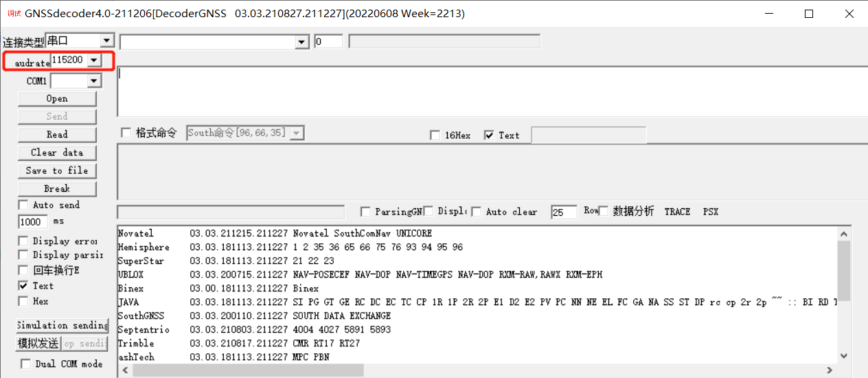Screen dimensions: 868x378
Task: Select the Binex row in the list
Action: [x=477, y=289]
